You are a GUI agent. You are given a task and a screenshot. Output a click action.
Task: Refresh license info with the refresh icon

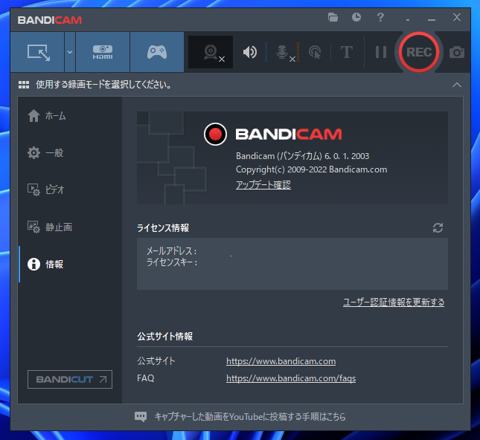[438, 228]
